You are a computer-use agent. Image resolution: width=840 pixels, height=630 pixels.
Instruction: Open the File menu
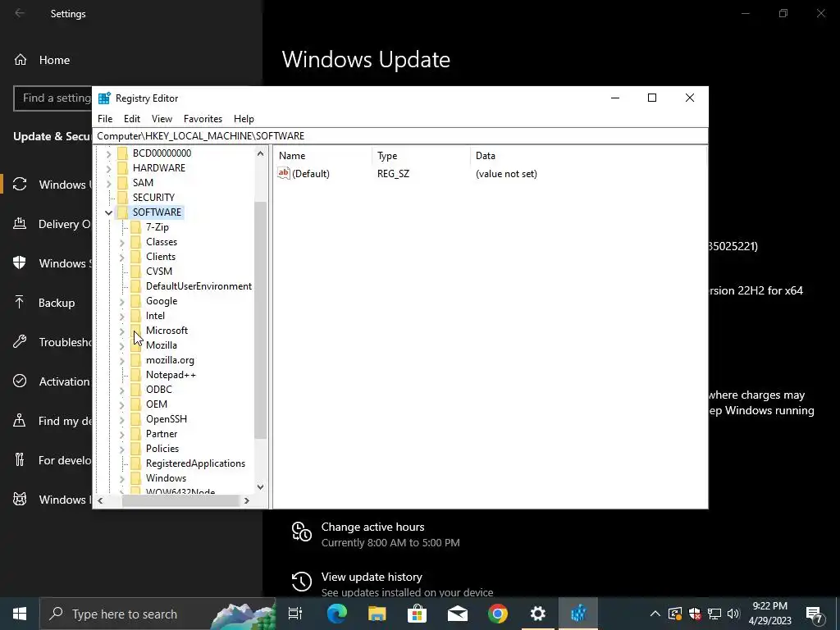(105, 119)
